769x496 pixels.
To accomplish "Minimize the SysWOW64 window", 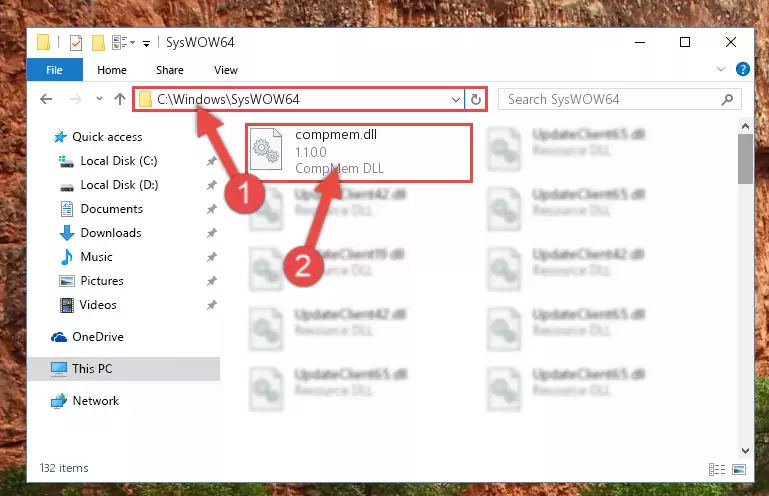I will pyautogui.click(x=640, y=43).
